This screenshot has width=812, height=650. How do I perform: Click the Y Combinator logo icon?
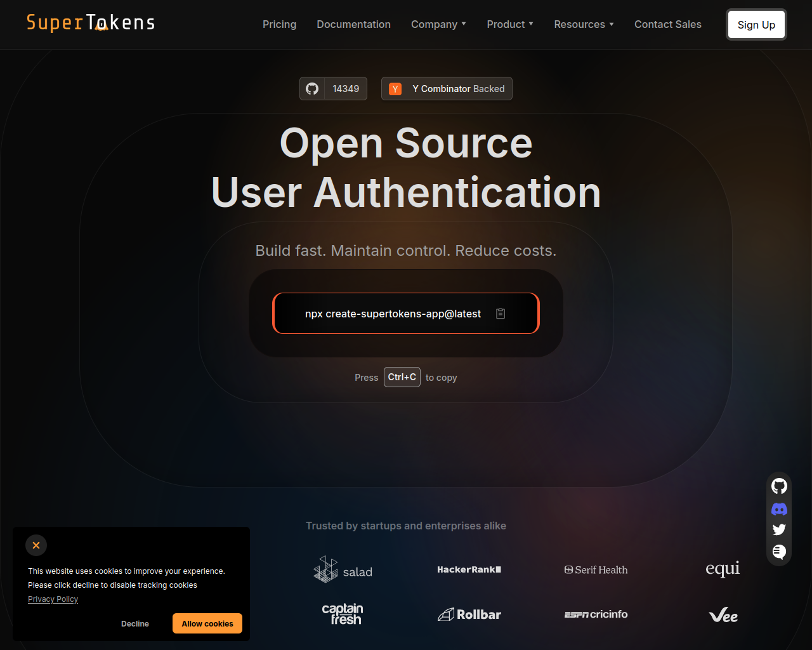click(x=395, y=89)
